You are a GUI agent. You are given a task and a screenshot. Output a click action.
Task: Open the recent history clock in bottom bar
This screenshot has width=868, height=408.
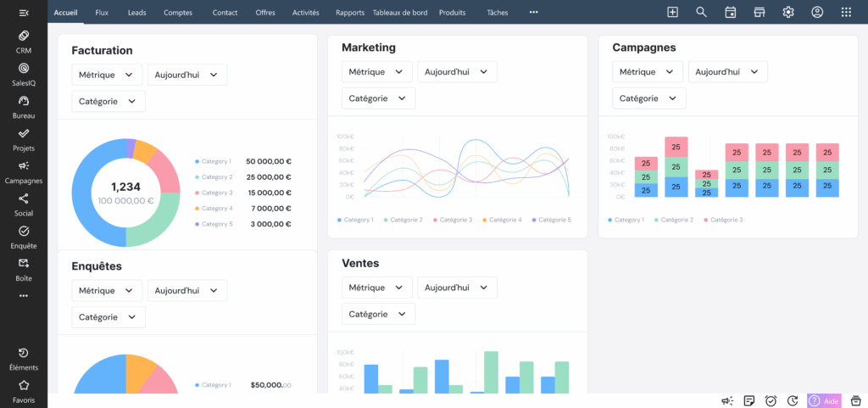(793, 401)
